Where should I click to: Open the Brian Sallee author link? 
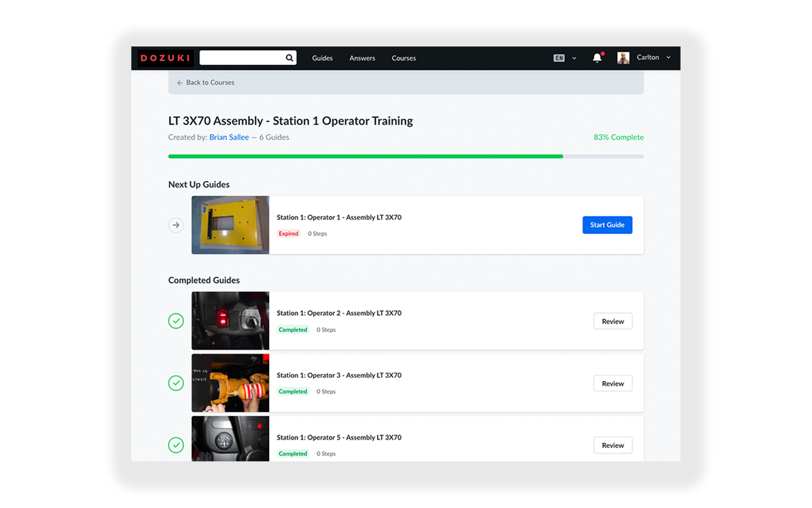(x=229, y=137)
